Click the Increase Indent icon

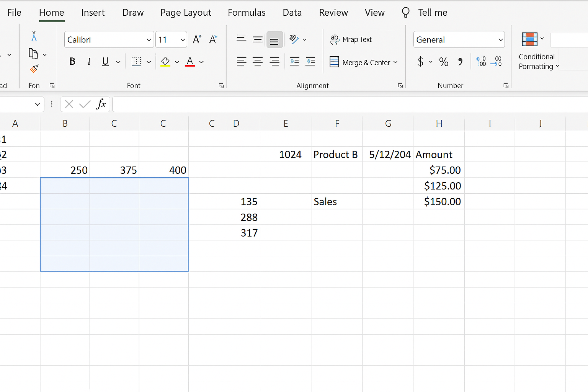click(x=310, y=61)
